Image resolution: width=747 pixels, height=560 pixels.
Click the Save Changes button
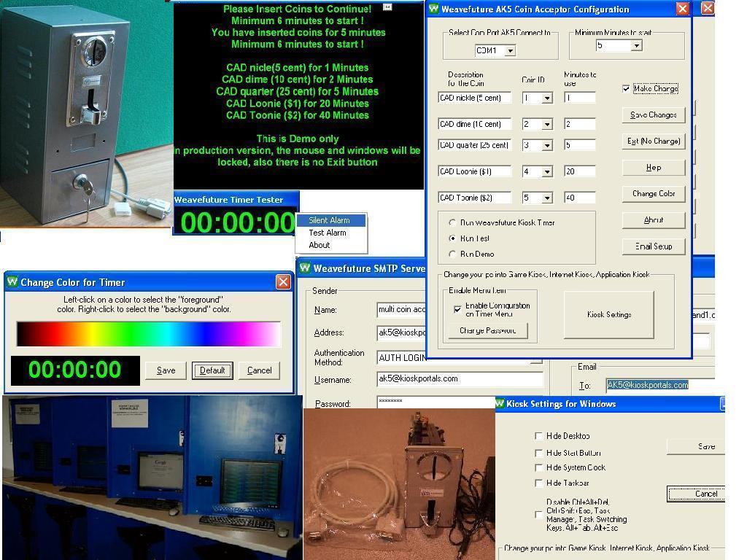coord(654,114)
